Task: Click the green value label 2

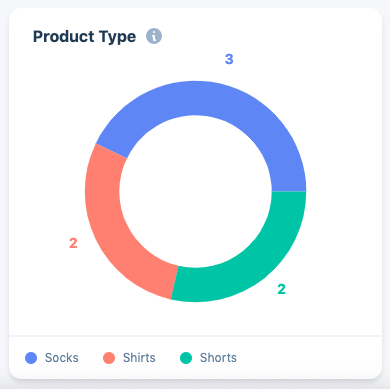Action: 281,289
